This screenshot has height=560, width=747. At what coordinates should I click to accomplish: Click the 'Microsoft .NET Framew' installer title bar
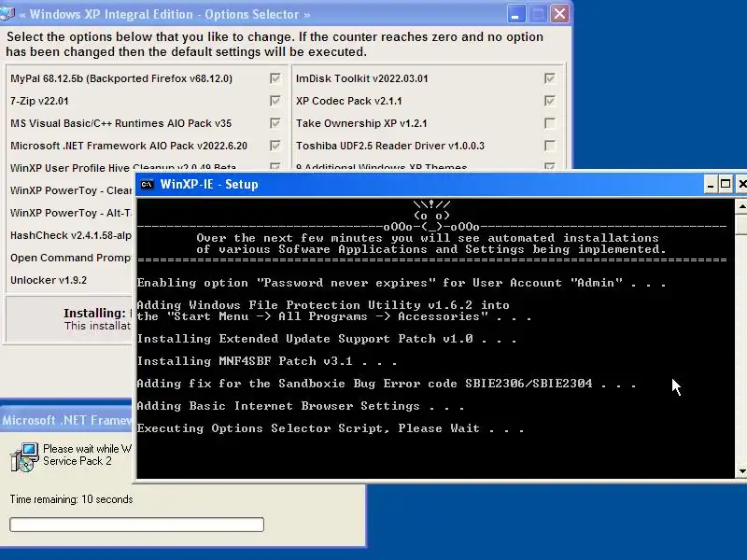[x=66, y=420]
